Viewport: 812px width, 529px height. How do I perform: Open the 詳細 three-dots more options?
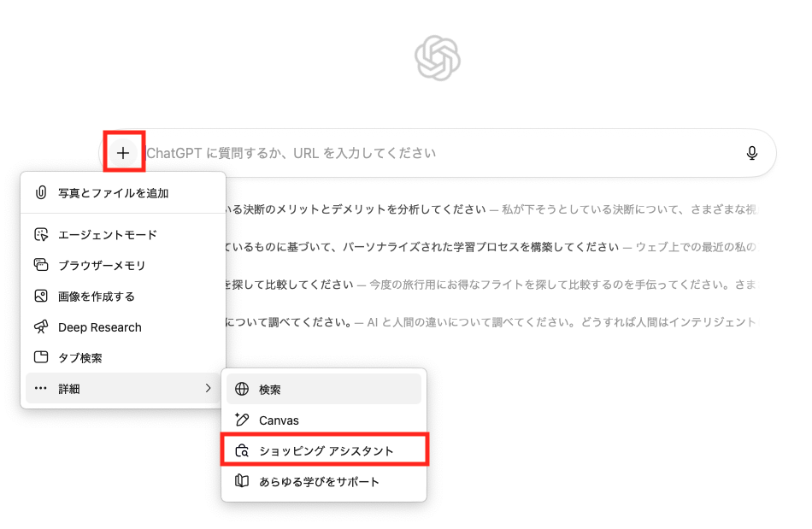(x=40, y=389)
